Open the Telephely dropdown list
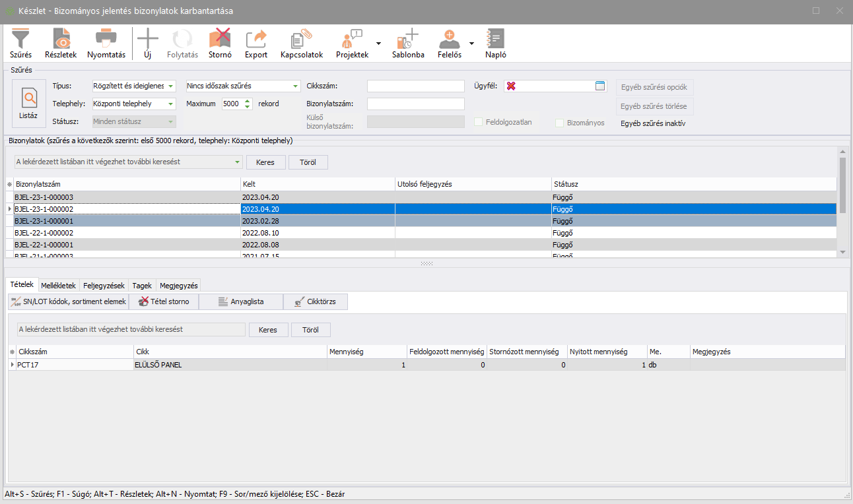This screenshot has width=853, height=504. click(171, 104)
